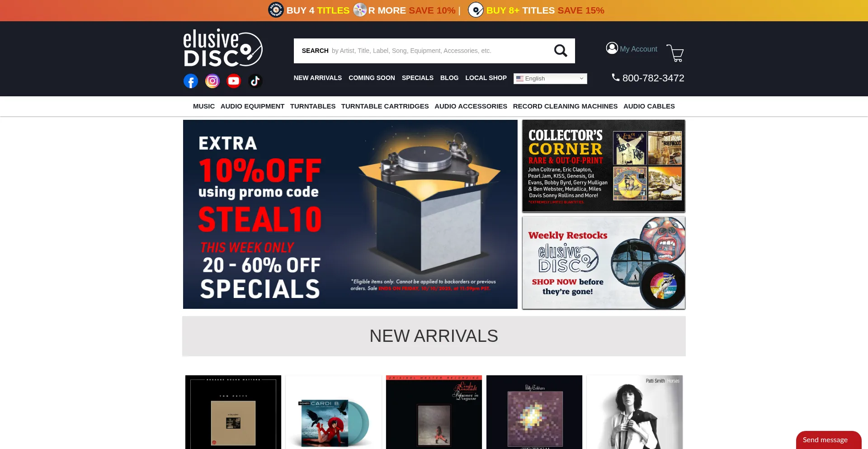Visit the COMING SOON page

pyautogui.click(x=372, y=78)
